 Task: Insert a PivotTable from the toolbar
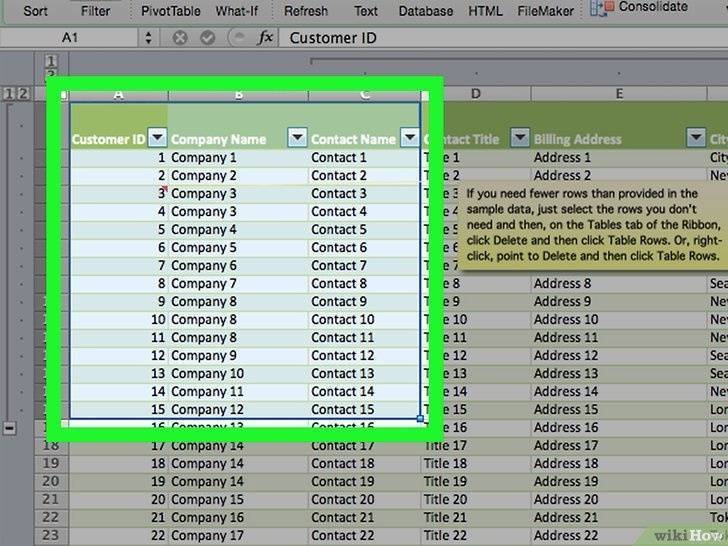(x=170, y=11)
